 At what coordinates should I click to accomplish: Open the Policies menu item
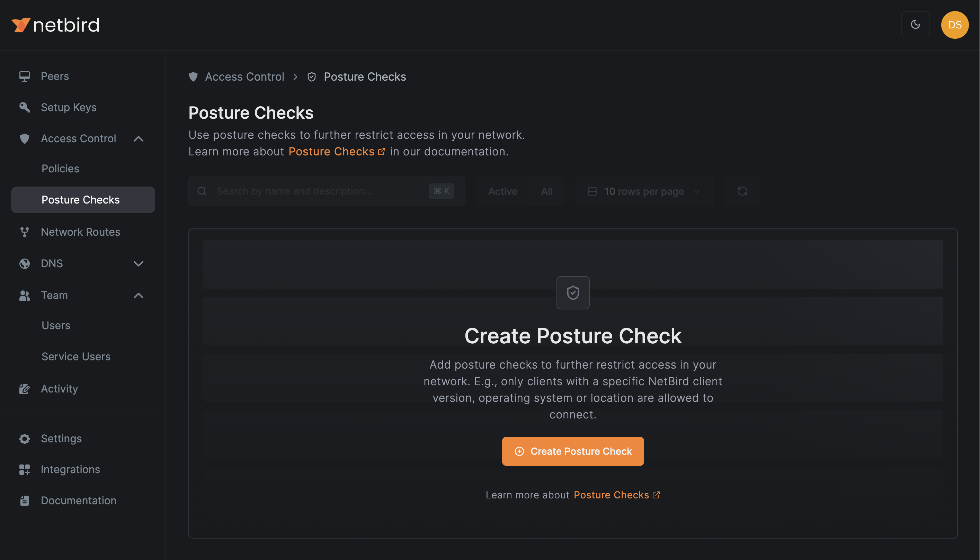[x=60, y=168]
